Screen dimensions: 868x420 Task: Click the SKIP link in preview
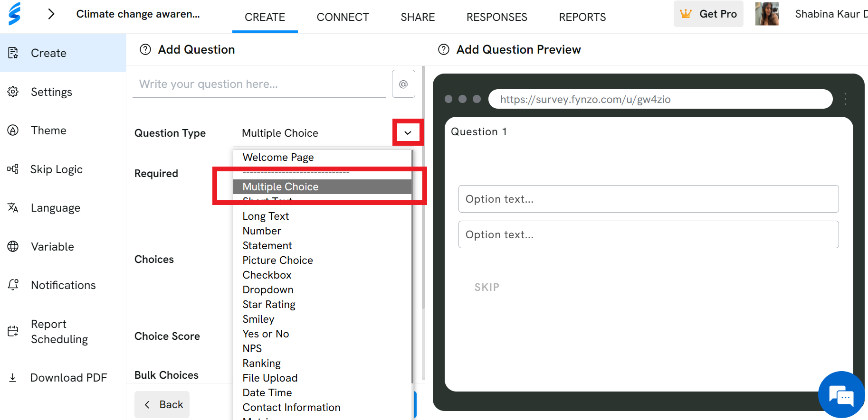pyautogui.click(x=486, y=287)
